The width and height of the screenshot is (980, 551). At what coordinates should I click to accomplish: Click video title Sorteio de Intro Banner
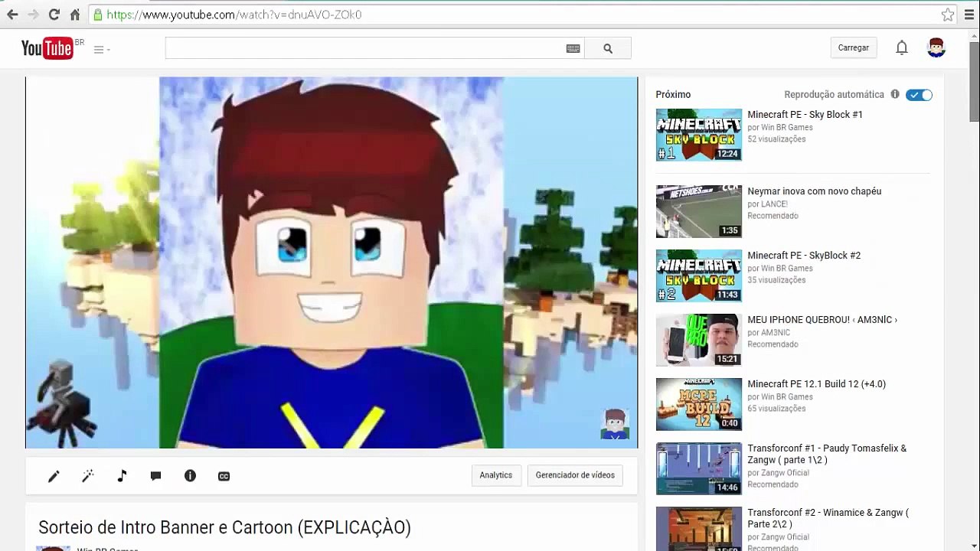(224, 527)
